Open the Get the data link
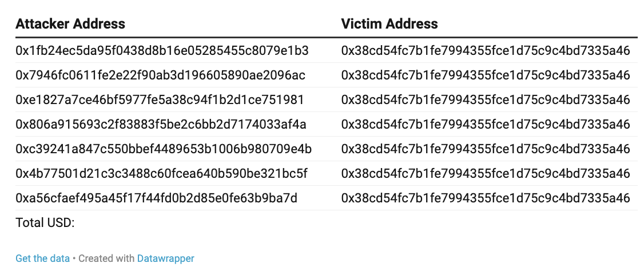This screenshot has height=271, width=644. click(43, 258)
